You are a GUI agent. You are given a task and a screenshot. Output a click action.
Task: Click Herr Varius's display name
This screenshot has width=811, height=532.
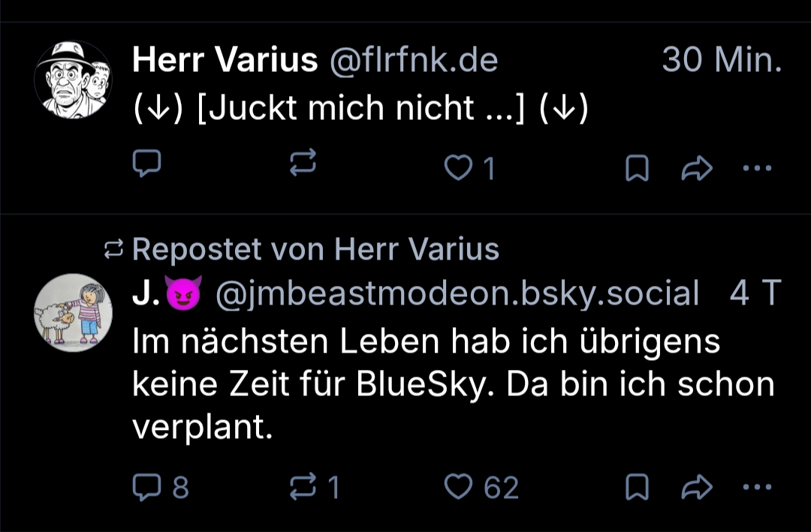pos(225,60)
